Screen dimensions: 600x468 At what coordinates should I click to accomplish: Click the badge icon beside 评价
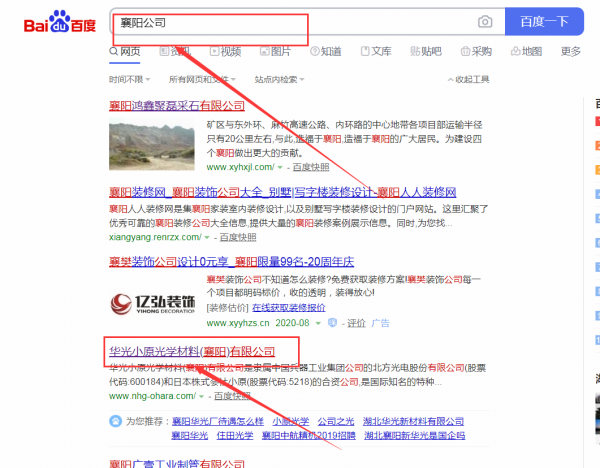point(332,323)
